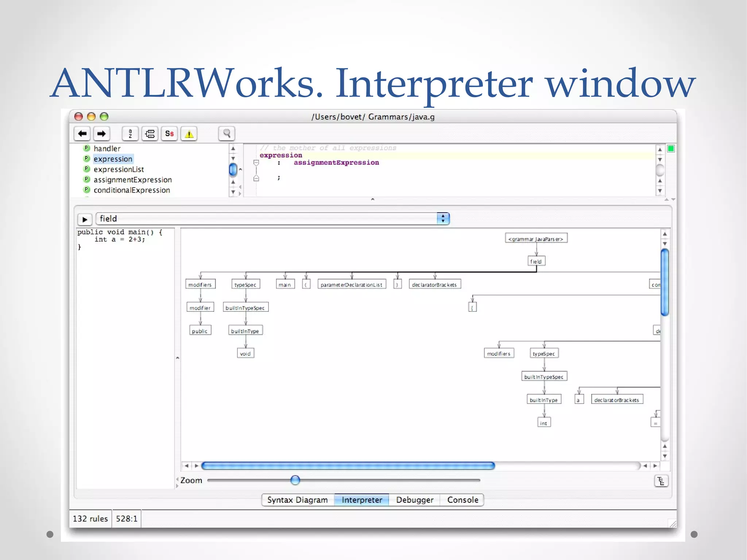Click the rule list scrollbar up arrow
The width and height of the screenshot is (747, 560).
point(233,148)
